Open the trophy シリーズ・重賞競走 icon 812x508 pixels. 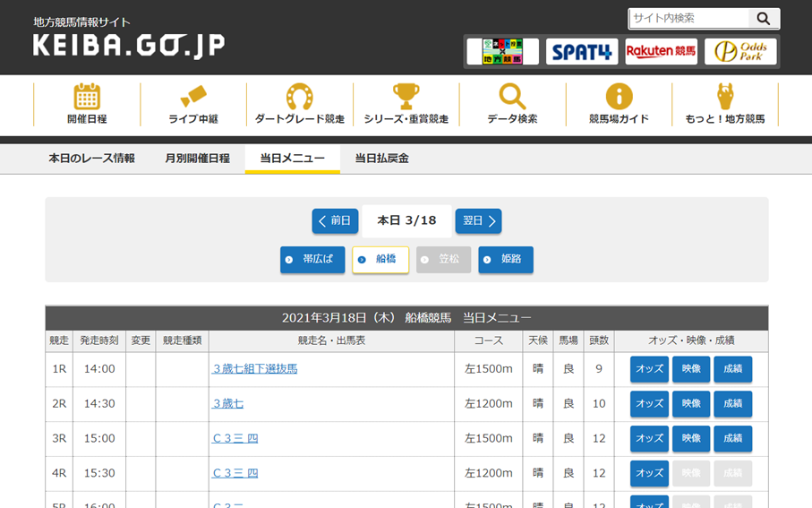coord(406,97)
